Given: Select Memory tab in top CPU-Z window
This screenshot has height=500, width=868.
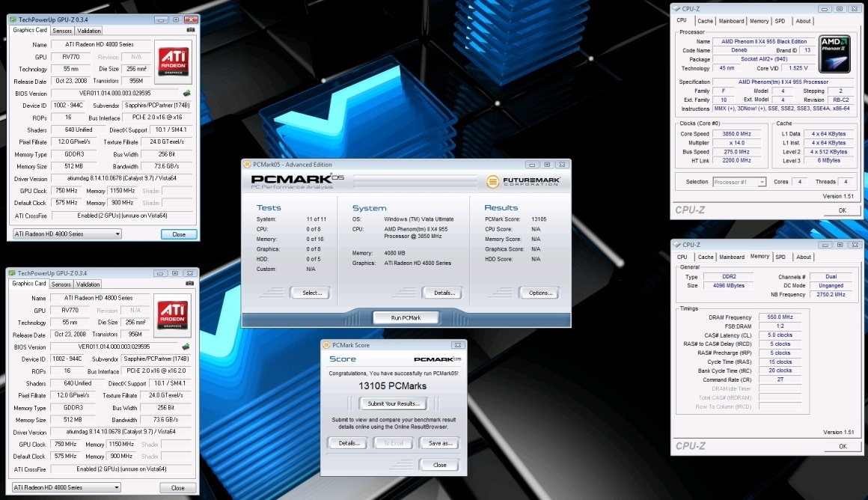Looking at the screenshot, I should point(759,21).
